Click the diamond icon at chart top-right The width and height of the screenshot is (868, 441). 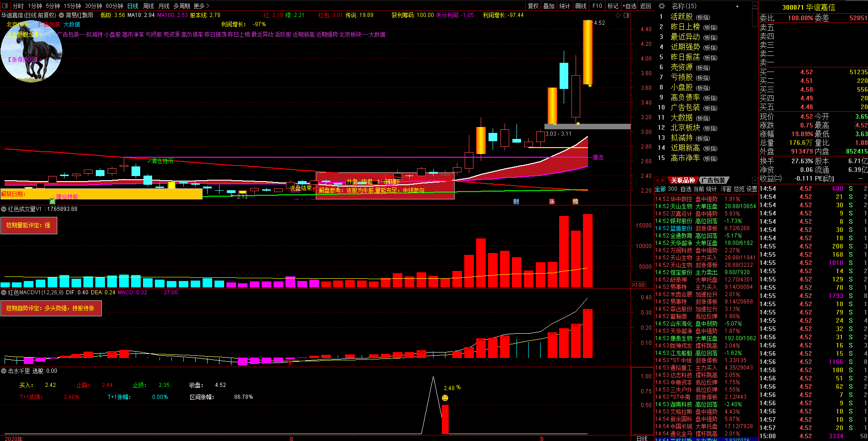(618, 16)
